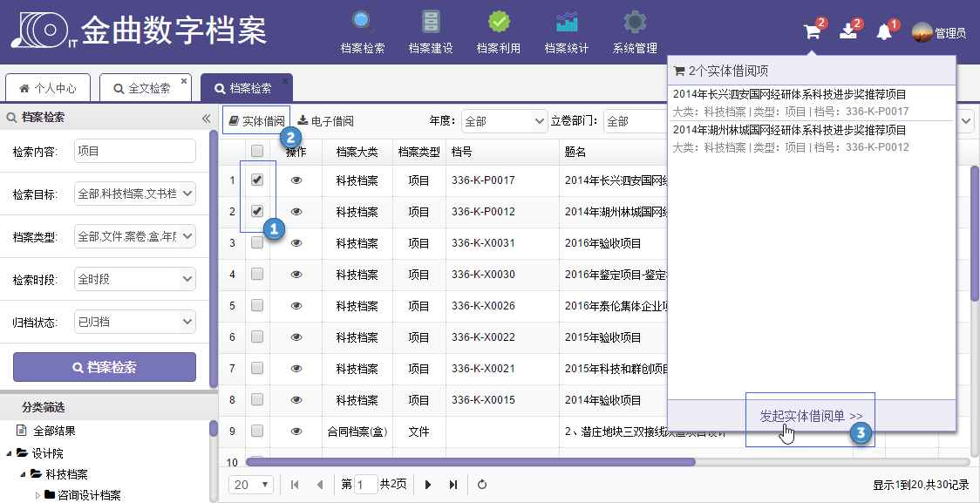Switch to the 全文检索 tab

pos(144,88)
